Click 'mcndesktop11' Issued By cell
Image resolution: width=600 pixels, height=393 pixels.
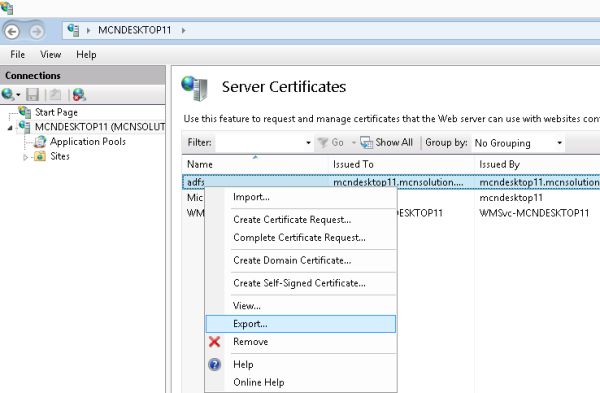[x=511, y=197]
